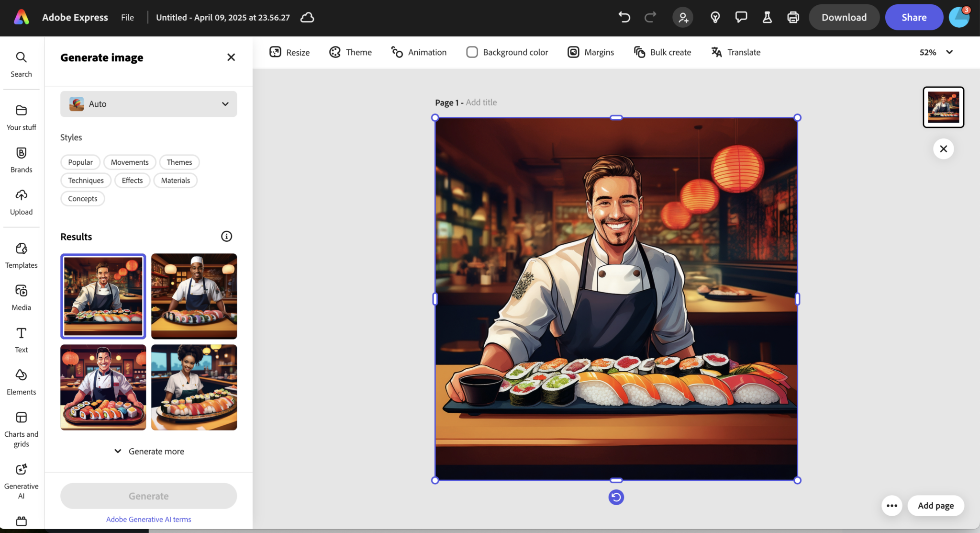The image size is (980, 533).
Task: Toggle the Themes style filter
Action: click(x=179, y=162)
